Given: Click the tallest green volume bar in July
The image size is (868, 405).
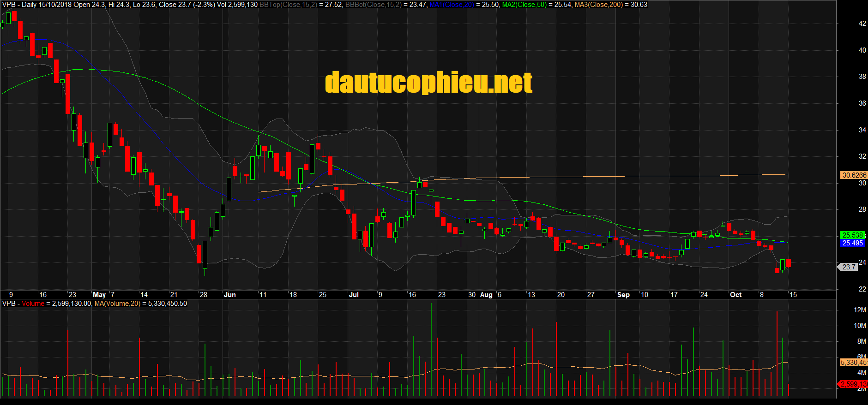Looking at the screenshot, I should tap(431, 350).
